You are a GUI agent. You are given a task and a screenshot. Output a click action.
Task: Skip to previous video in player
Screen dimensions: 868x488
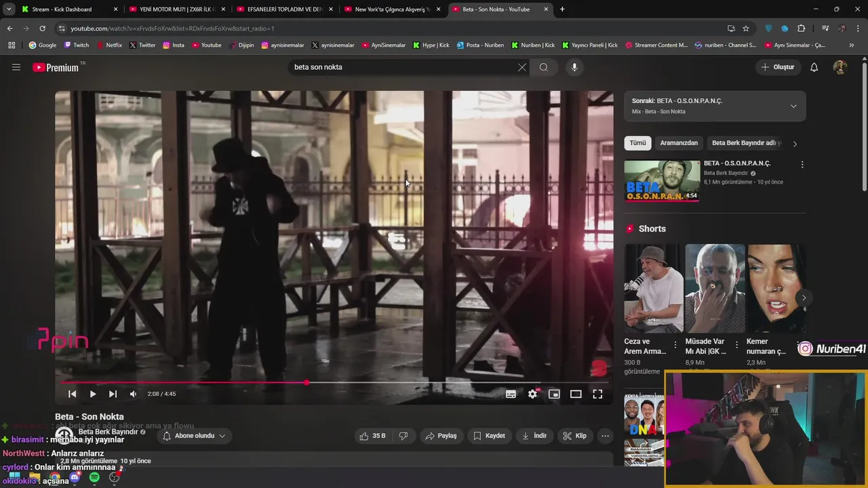[72, 394]
